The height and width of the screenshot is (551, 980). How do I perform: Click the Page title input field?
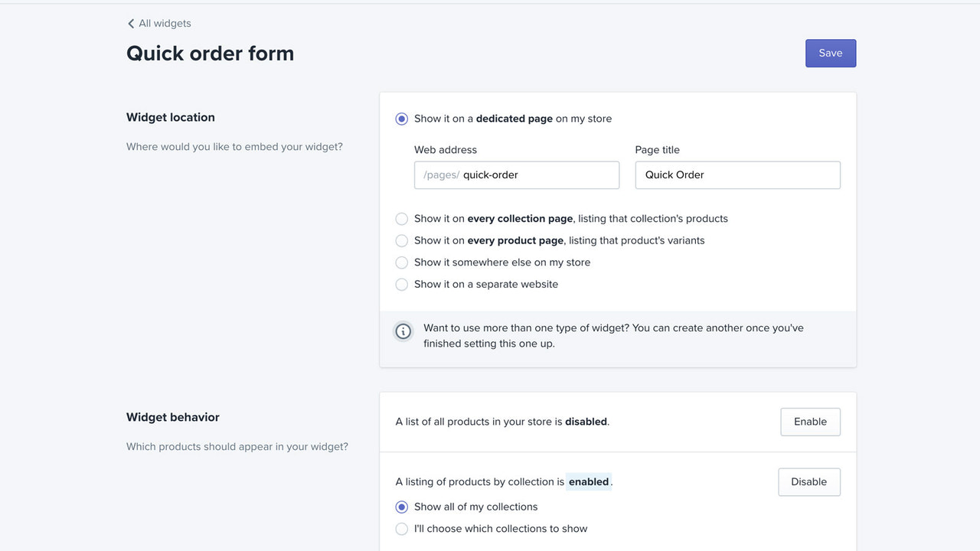click(x=737, y=174)
